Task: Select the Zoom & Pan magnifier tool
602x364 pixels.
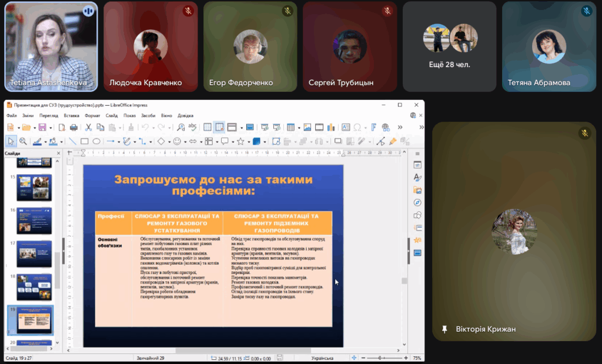Action: 23,141
